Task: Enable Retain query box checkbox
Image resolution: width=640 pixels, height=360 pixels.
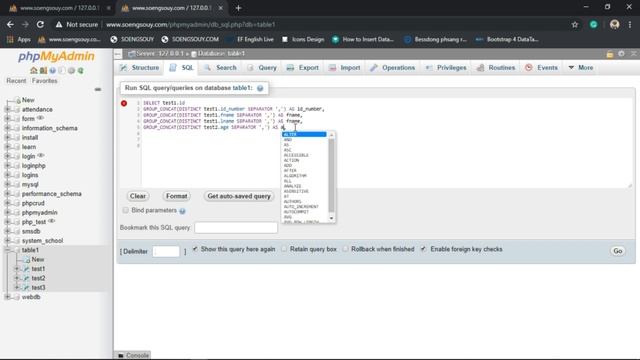Action: click(x=284, y=249)
